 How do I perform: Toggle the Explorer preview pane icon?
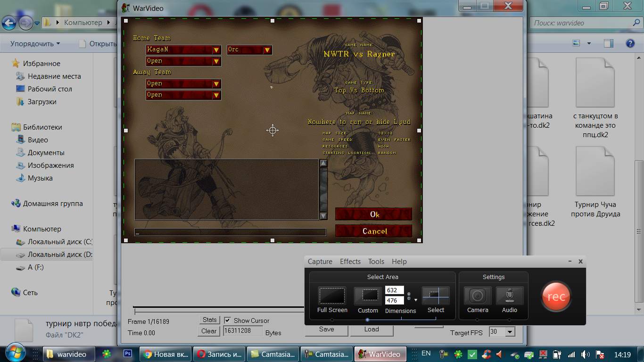tap(609, 43)
